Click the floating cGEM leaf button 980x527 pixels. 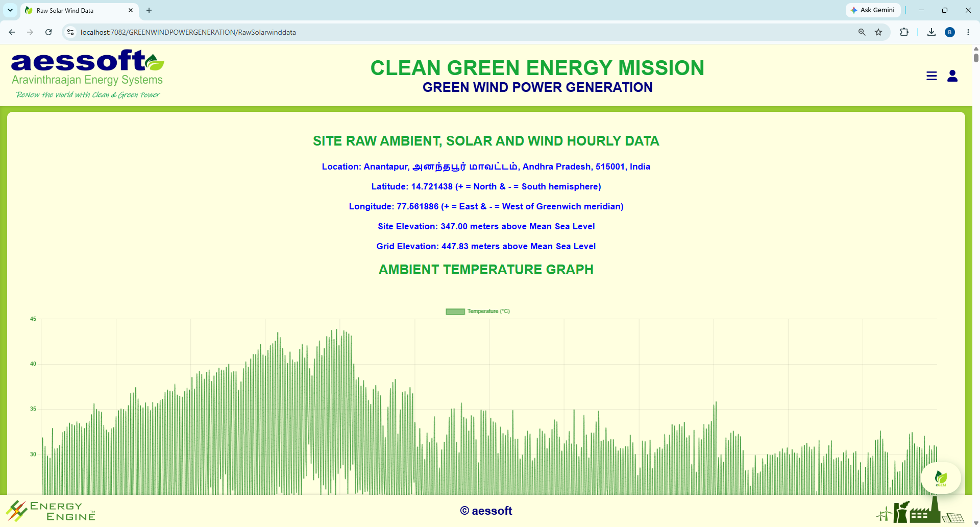[x=941, y=478]
